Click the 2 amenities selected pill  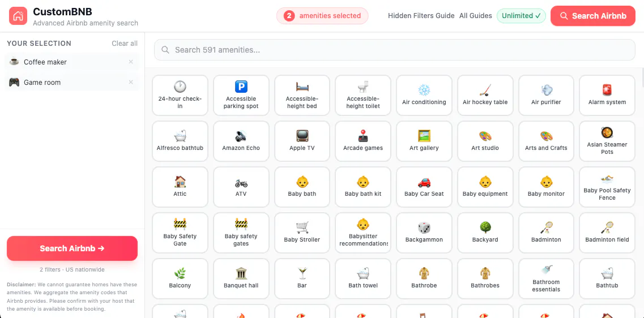pos(322,16)
